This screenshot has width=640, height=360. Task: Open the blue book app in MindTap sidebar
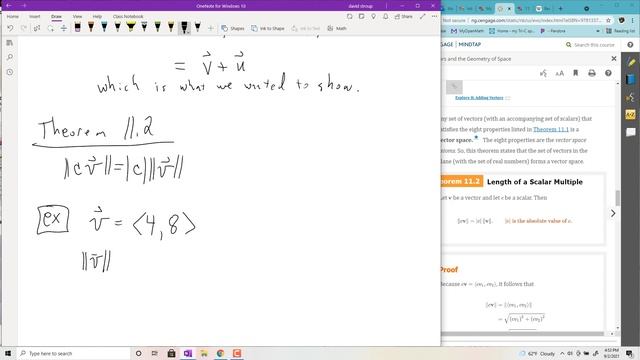(631, 79)
